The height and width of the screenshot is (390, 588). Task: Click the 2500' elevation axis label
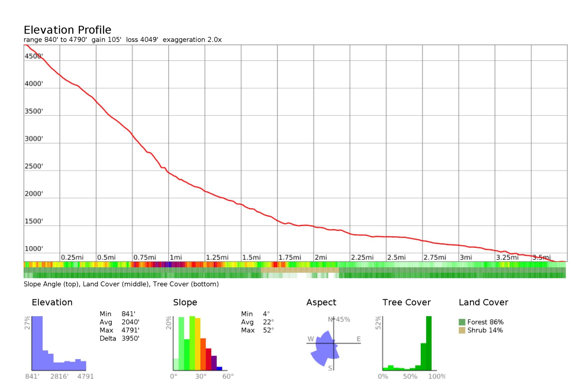tap(34, 166)
